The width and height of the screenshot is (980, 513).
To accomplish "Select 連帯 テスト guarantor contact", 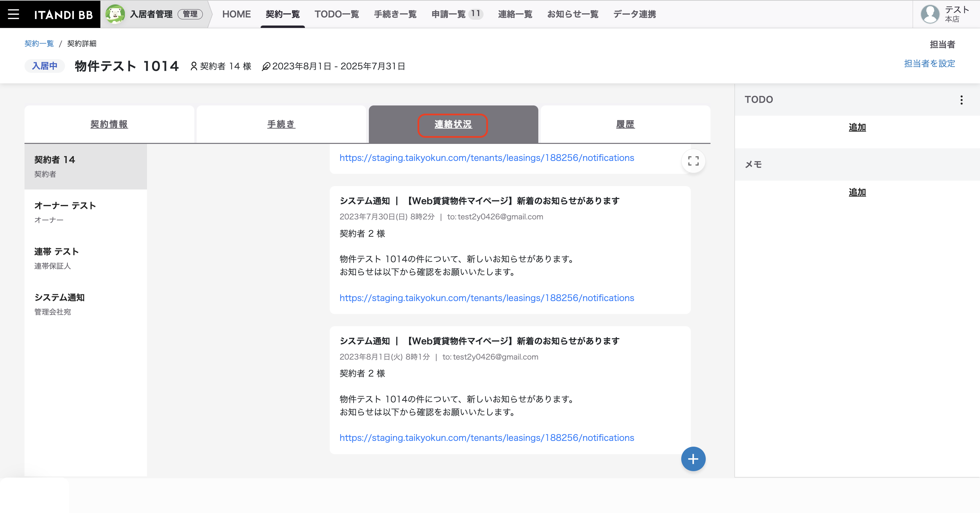I will click(x=86, y=258).
